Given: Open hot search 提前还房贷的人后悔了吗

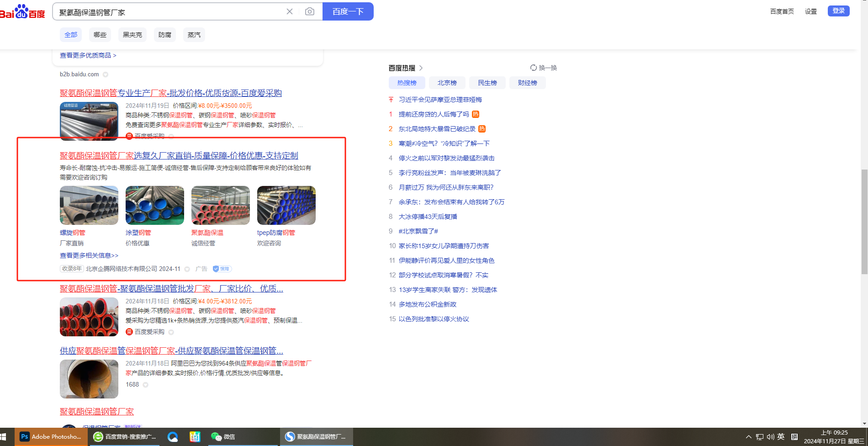Looking at the screenshot, I should click(434, 114).
